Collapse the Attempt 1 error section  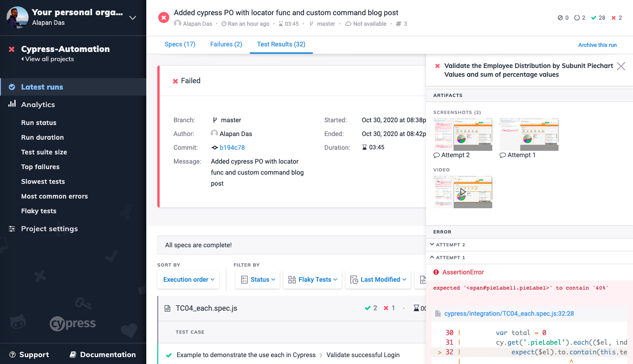coord(450,257)
